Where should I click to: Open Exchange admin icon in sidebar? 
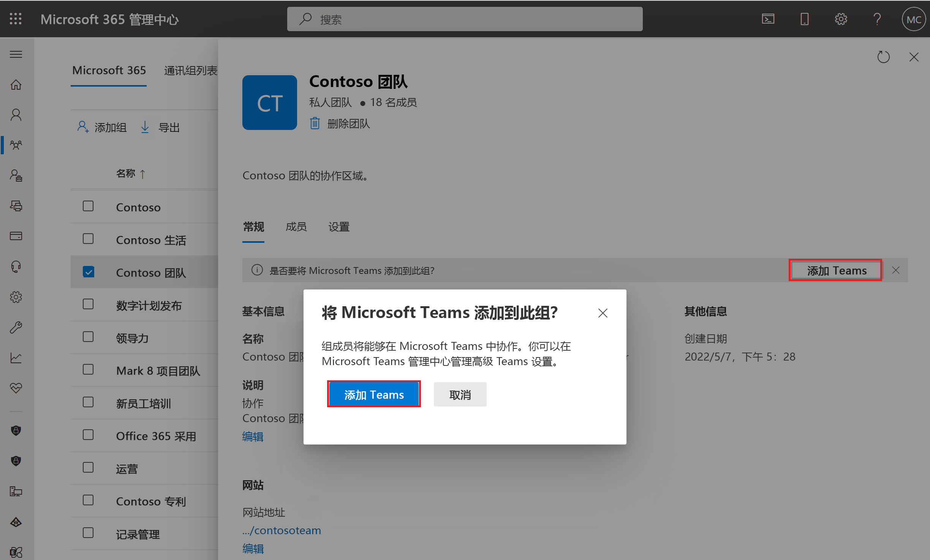[16, 552]
